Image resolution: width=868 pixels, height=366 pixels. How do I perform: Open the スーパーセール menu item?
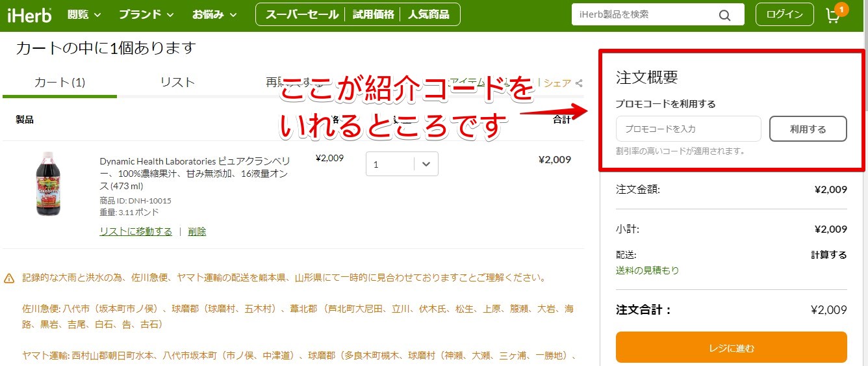tap(301, 14)
